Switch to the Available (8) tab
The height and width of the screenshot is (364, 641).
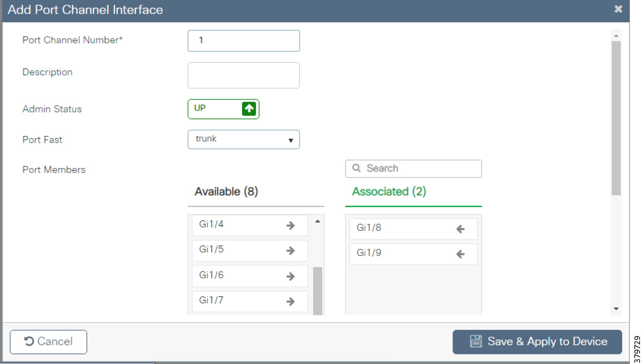point(226,191)
